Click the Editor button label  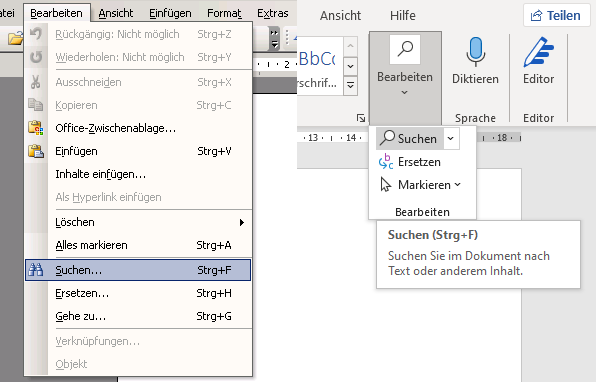pos(539,79)
